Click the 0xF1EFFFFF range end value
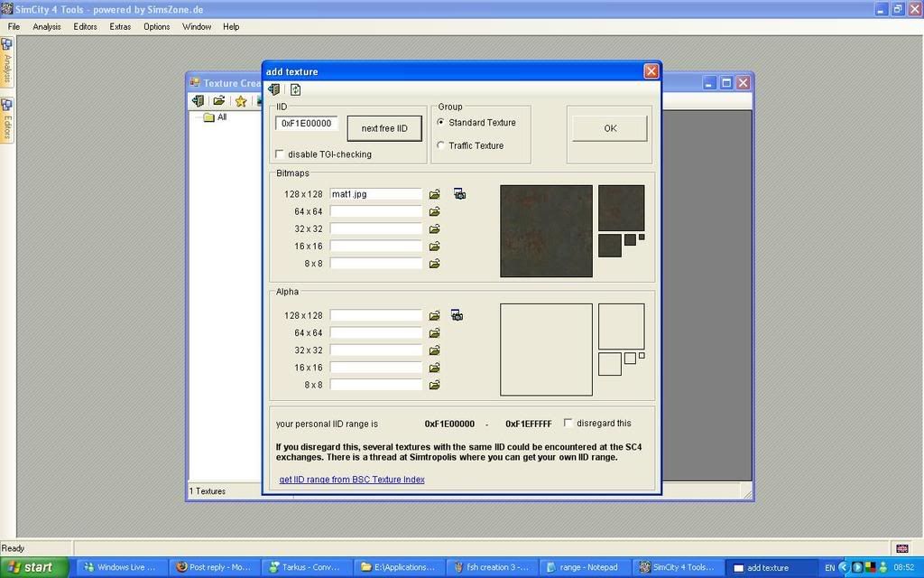This screenshot has width=924, height=578. 529,424
